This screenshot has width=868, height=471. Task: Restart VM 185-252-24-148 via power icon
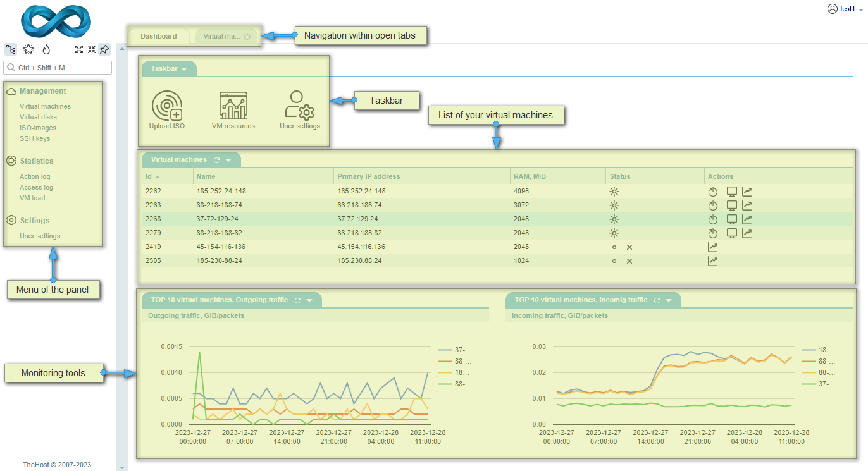713,192
